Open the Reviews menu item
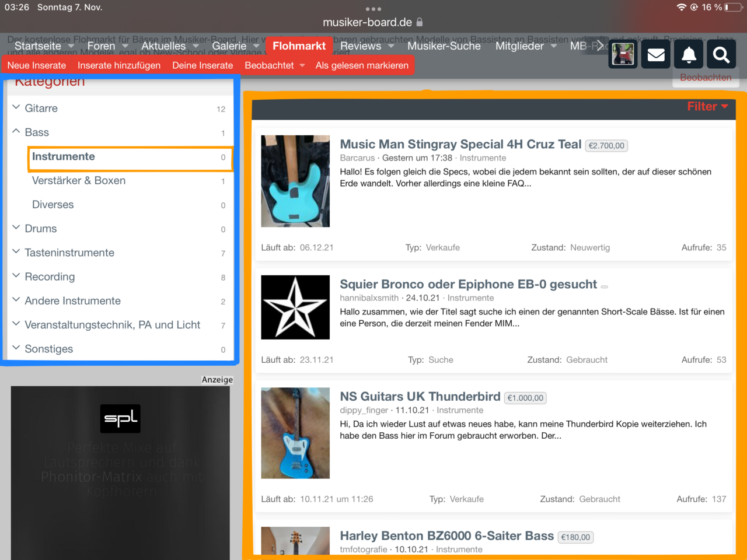Image resolution: width=747 pixels, height=560 pixels. tap(361, 46)
